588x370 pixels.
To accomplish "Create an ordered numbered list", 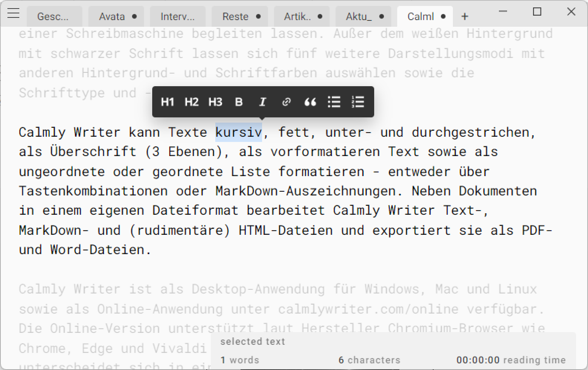I will coord(358,102).
